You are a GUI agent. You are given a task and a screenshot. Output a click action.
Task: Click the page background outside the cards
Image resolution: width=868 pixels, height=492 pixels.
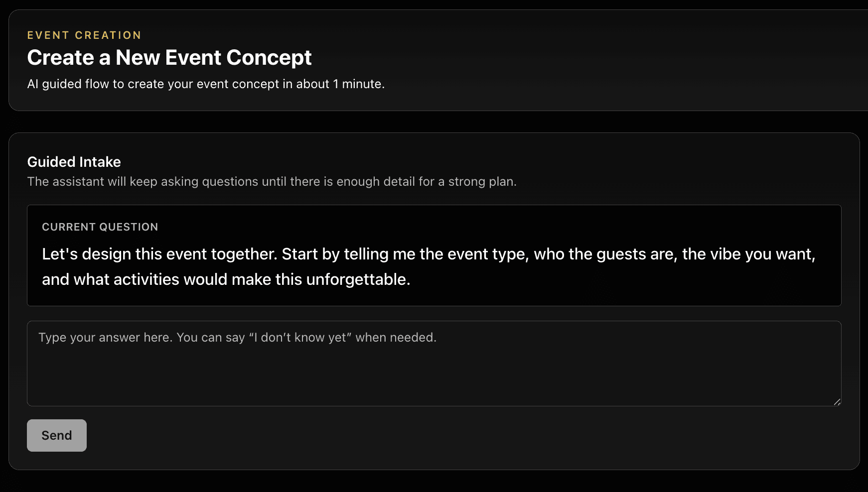[x=434, y=120]
